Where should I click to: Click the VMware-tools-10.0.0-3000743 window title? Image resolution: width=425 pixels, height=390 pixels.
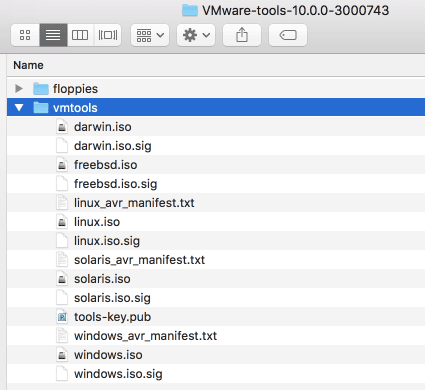tap(295, 10)
